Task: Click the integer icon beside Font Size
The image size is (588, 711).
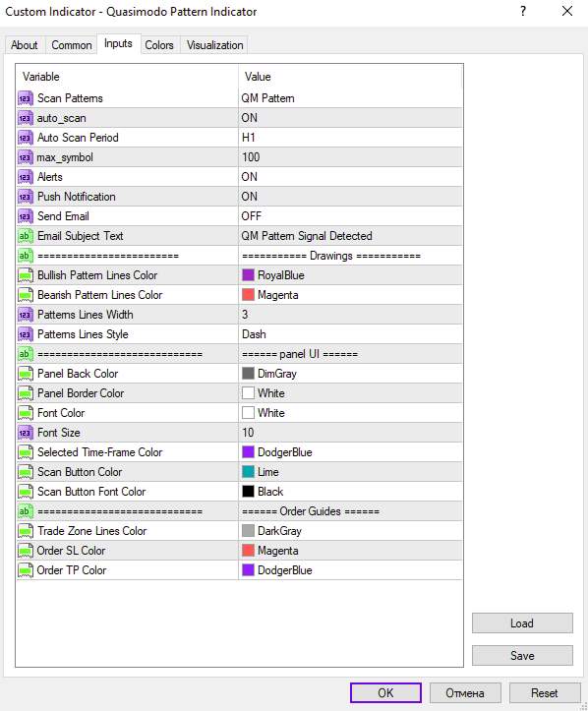Action: (x=26, y=433)
